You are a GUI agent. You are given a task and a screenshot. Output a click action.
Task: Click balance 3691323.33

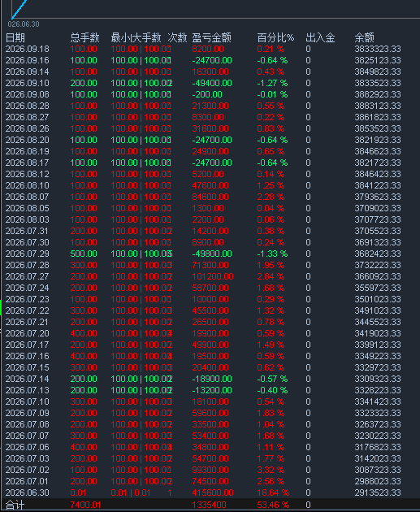coord(378,242)
